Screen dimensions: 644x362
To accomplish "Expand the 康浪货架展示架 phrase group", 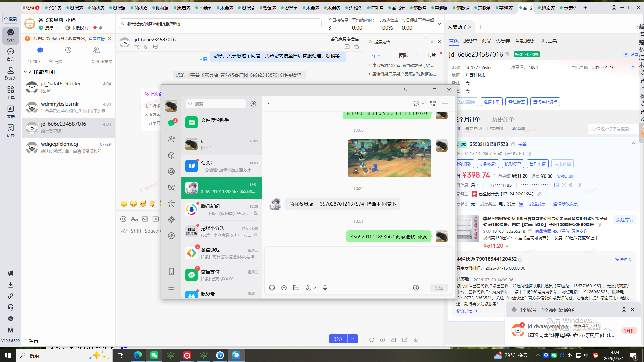I will click(369, 74).
